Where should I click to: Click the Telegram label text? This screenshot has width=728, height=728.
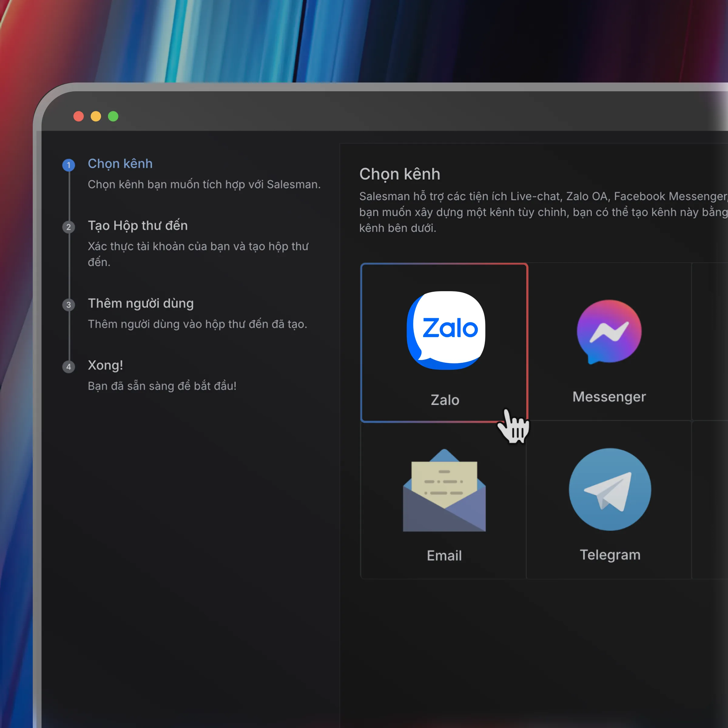click(610, 555)
